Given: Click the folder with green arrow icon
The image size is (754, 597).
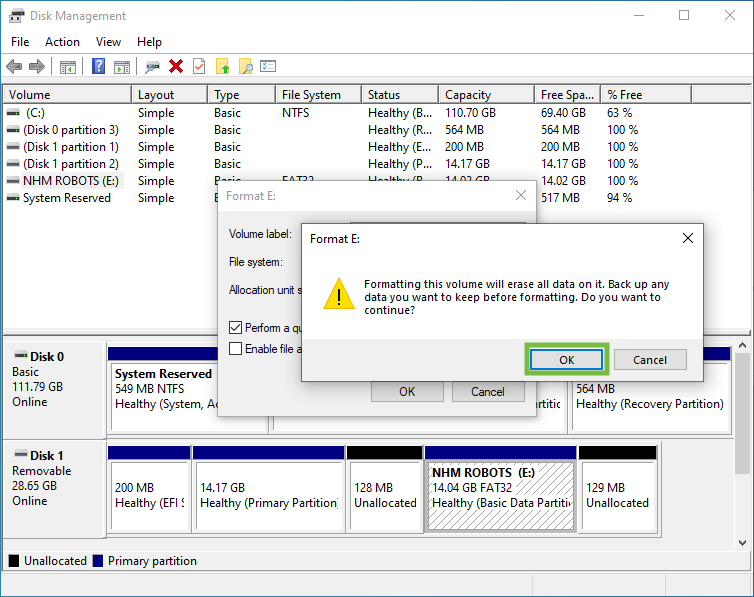Looking at the screenshot, I should [223, 66].
